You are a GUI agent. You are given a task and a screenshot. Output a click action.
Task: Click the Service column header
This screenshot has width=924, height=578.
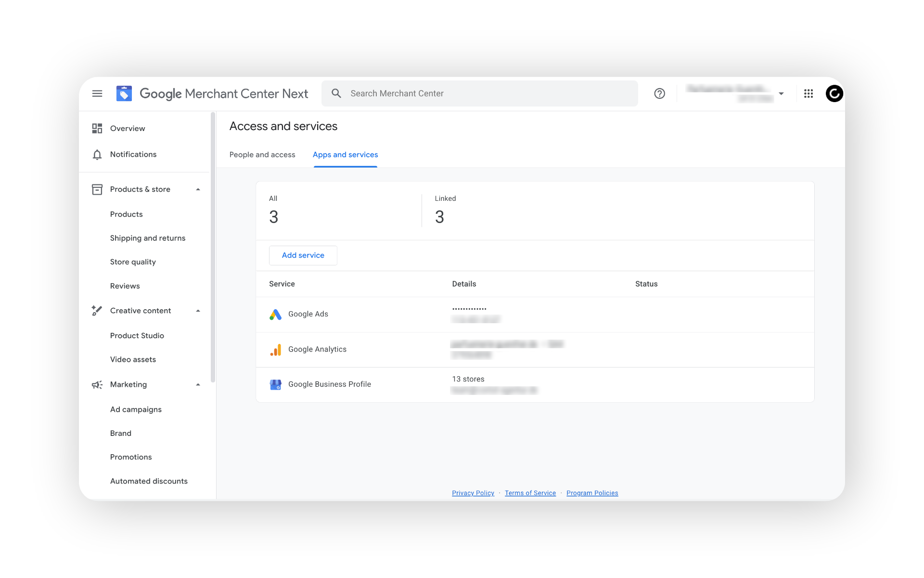pyautogui.click(x=282, y=284)
